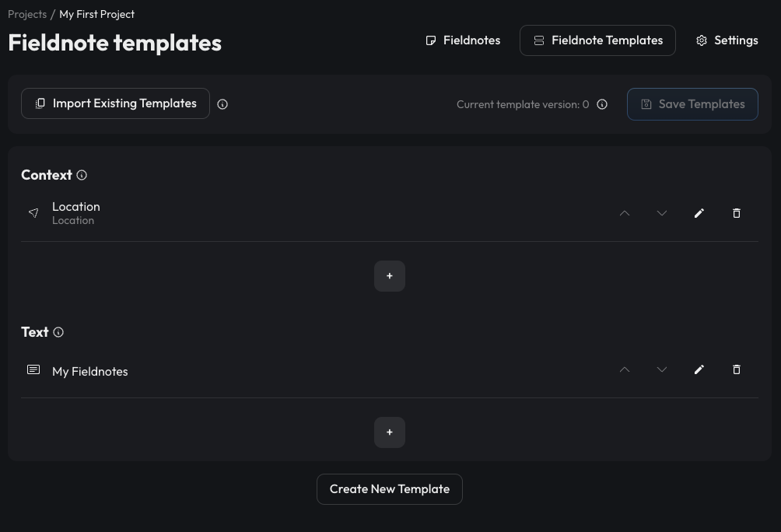The width and height of the screenshot is (781, 532).
Task: Add a new Context field with plus
Action: (390, 276)
